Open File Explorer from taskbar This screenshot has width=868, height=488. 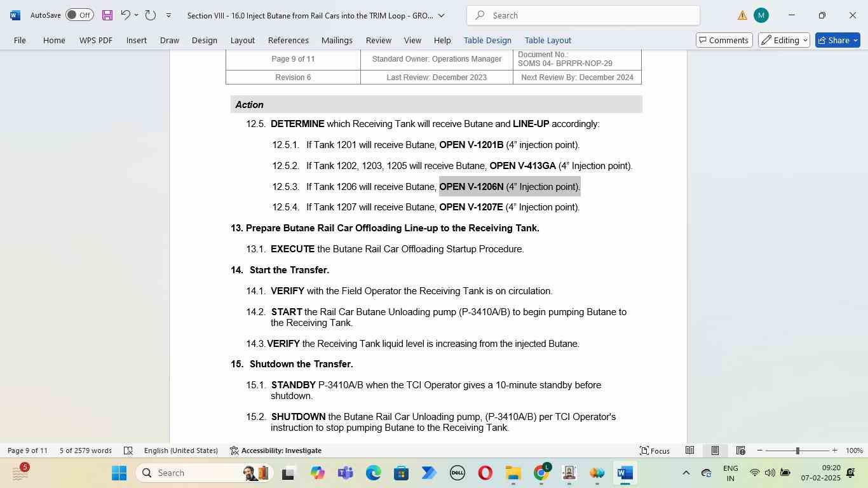(x=513, y=473)
